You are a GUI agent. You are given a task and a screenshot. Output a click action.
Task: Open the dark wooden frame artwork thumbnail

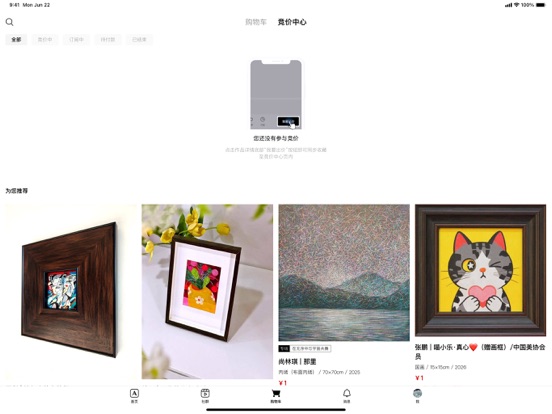(x=70, y=291)
